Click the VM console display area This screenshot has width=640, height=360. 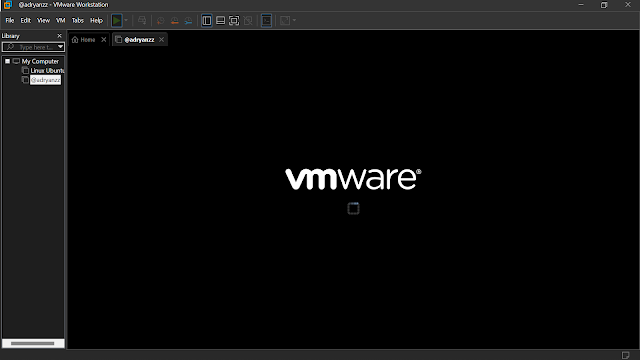tap(353, 198)
